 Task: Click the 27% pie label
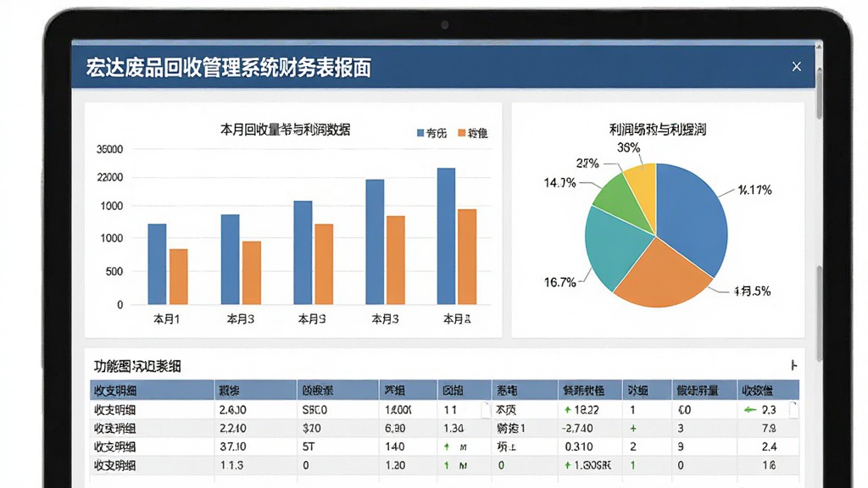point(587,164)
